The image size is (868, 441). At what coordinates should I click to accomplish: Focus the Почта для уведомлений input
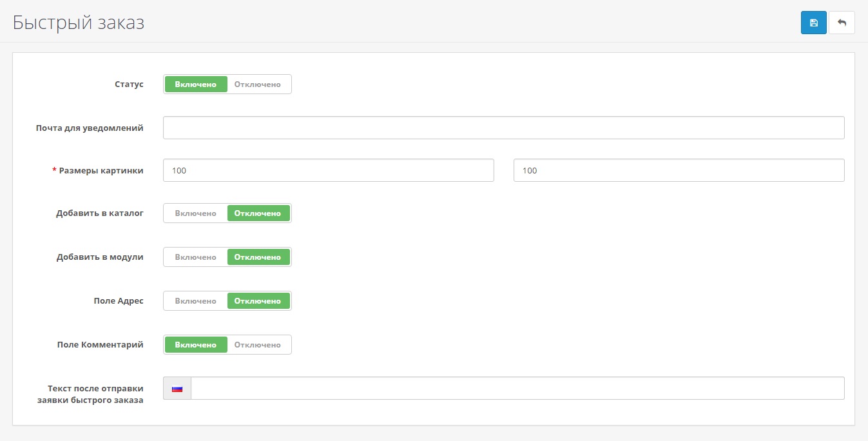[x=503, y=128]
